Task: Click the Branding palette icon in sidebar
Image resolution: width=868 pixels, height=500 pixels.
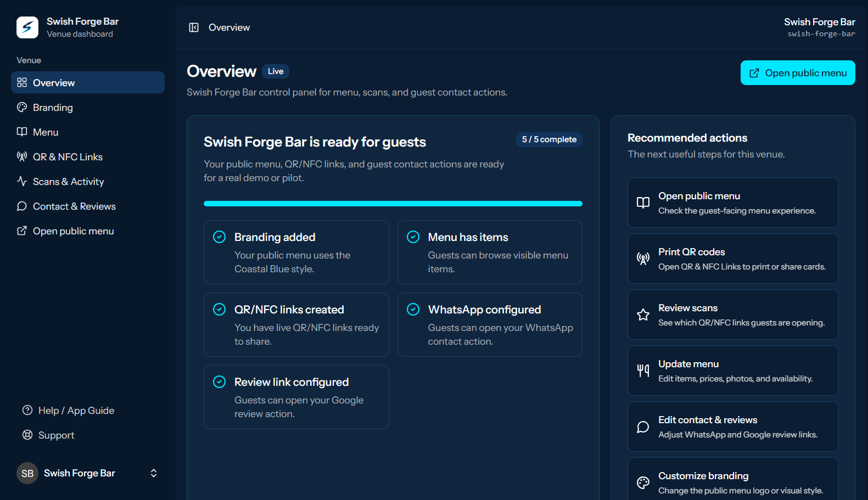Action: point(22,107)
